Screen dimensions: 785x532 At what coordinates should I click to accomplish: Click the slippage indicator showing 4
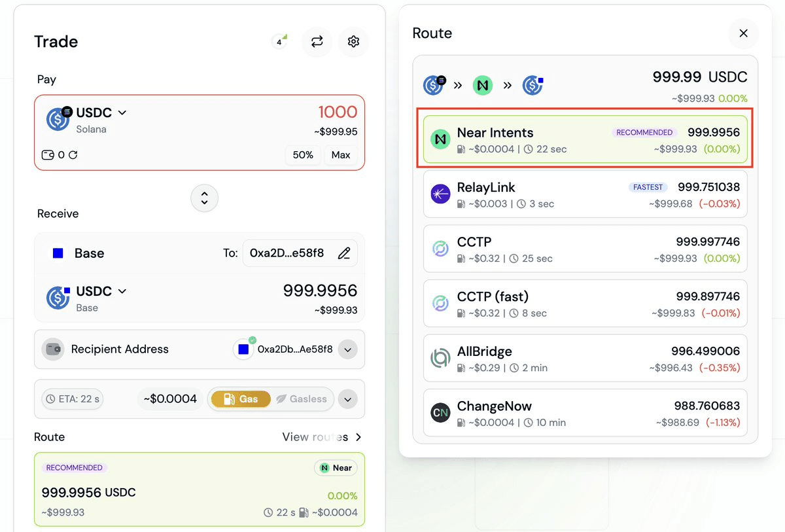280,41
